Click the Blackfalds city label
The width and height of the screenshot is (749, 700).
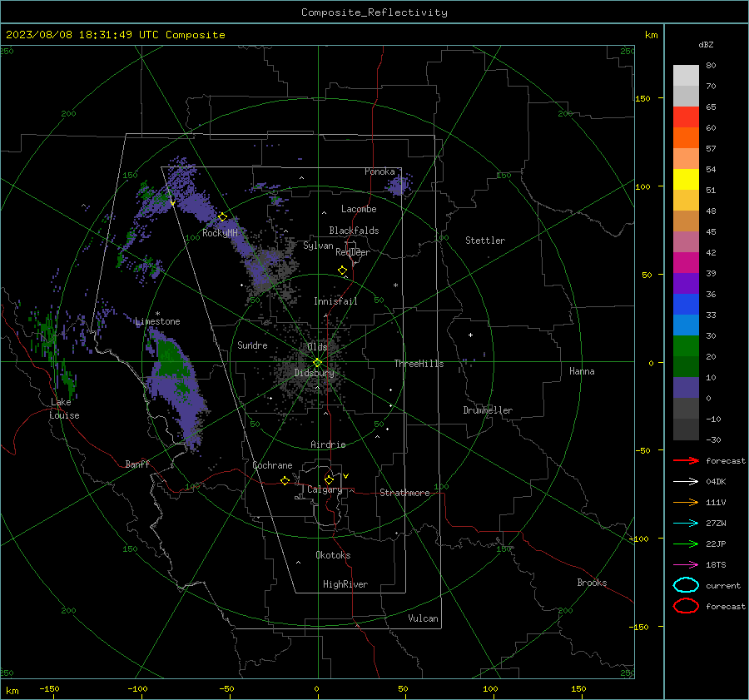[354, 231]
